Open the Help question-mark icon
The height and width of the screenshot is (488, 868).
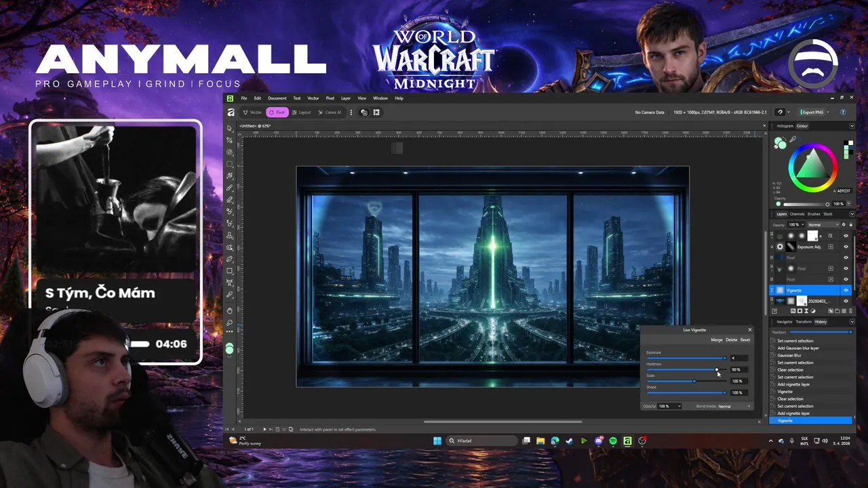point(843,112)
